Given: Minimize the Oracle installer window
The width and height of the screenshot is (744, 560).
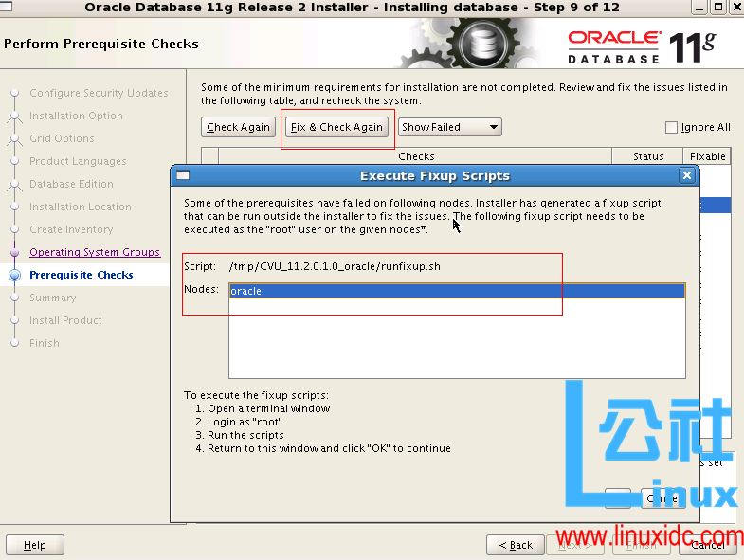Looking at the screenshot, I should coord(699,8).
